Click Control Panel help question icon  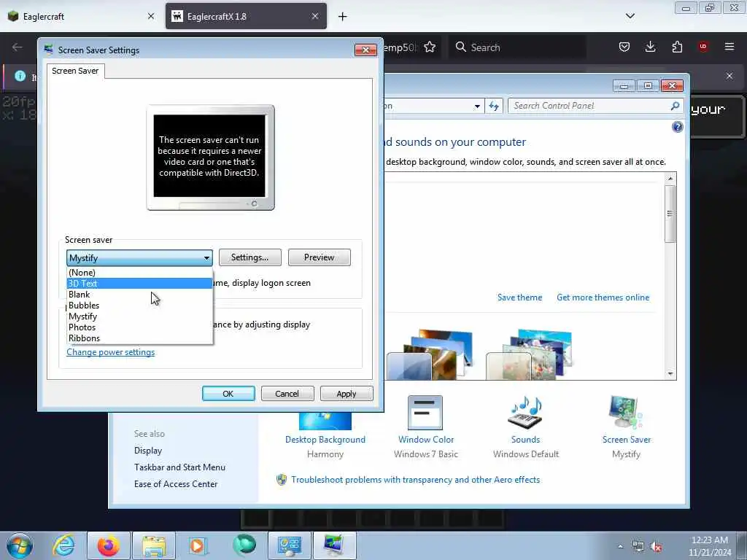(678, 127)
